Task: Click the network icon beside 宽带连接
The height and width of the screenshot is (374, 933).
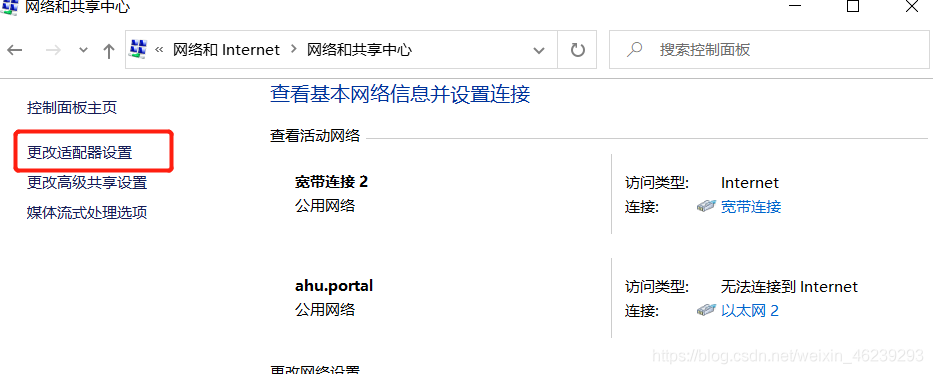Action: click(x=706, y=206)
